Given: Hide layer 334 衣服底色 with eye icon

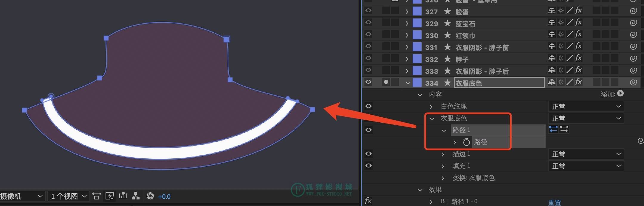Looking at the screenshot, I should tap(369, 82).
